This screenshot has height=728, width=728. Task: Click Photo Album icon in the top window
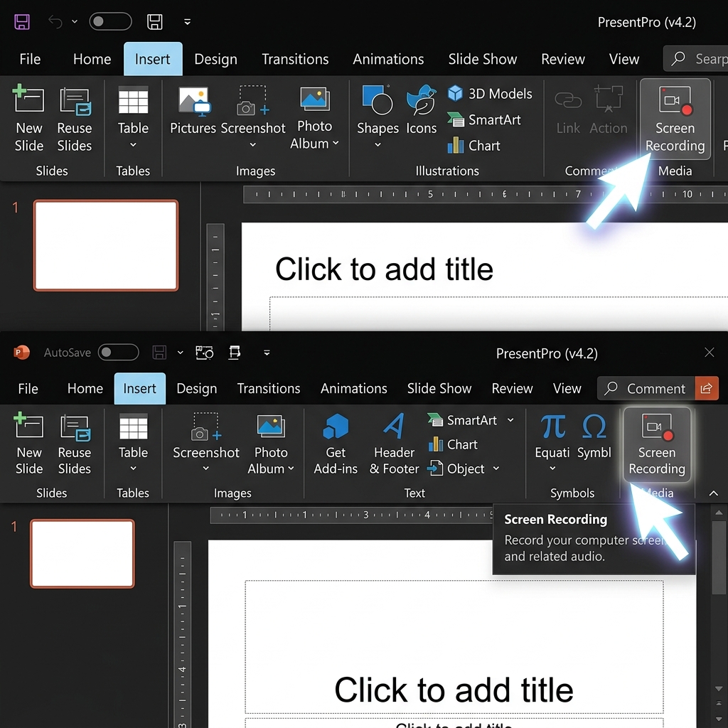314,100
